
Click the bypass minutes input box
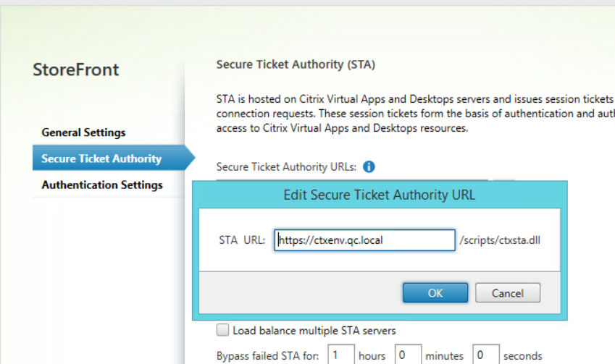coord(406,355)
